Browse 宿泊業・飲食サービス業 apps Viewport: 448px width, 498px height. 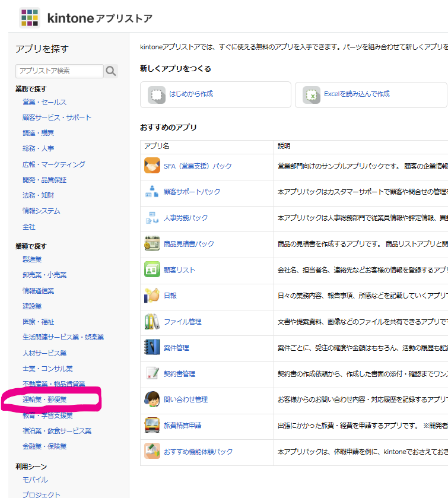coord(57,431)
